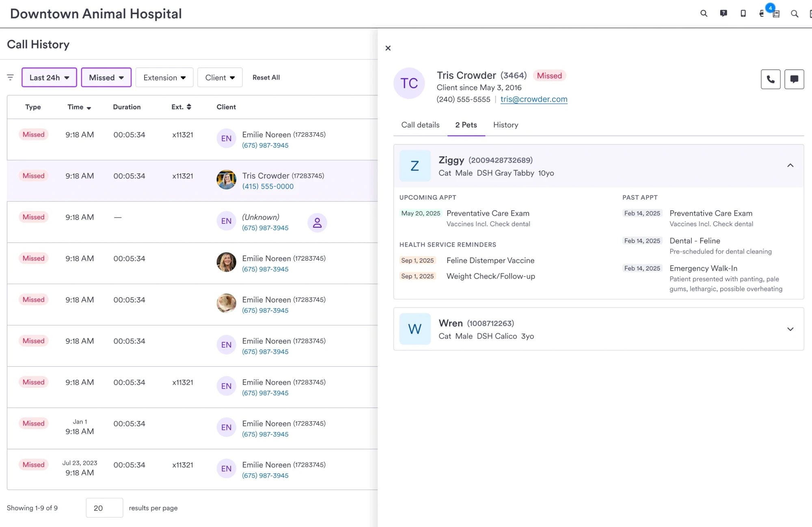Screen dimensions: 812x527
Task: Click the add-contact person icon for Unknown caller
Action: (317, 222)
